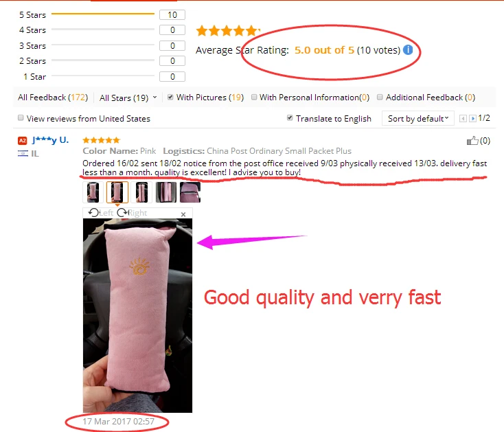Select the first review photo thumbnail

point(93,192)
